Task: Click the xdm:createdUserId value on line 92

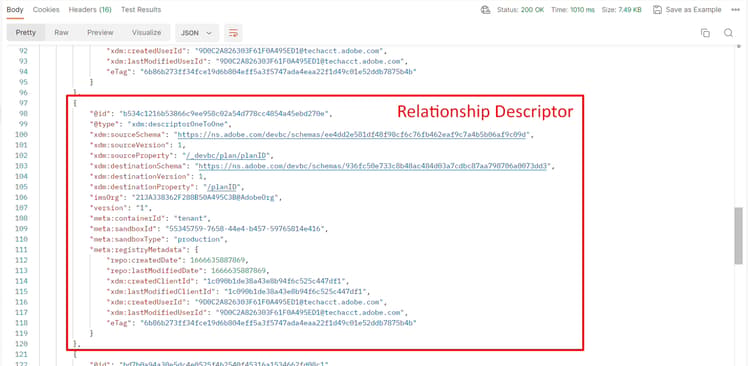Action: [x=290, y=50]
